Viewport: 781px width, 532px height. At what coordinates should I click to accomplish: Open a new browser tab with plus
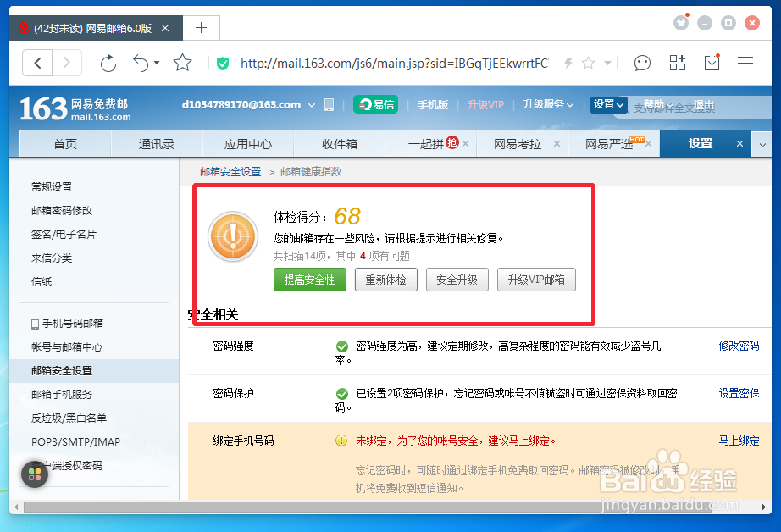coord(202,28)
